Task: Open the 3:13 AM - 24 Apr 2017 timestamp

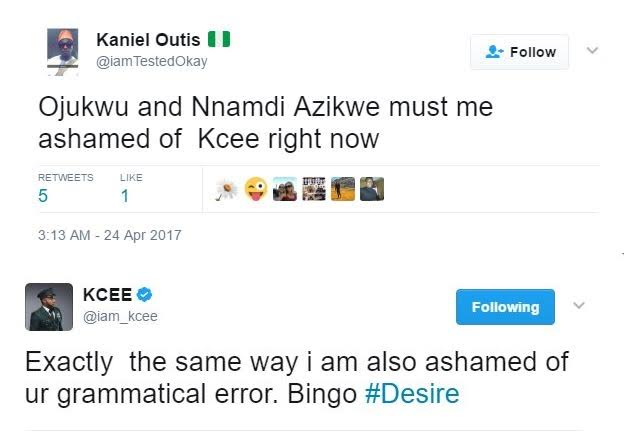Action: click(109, 236)
